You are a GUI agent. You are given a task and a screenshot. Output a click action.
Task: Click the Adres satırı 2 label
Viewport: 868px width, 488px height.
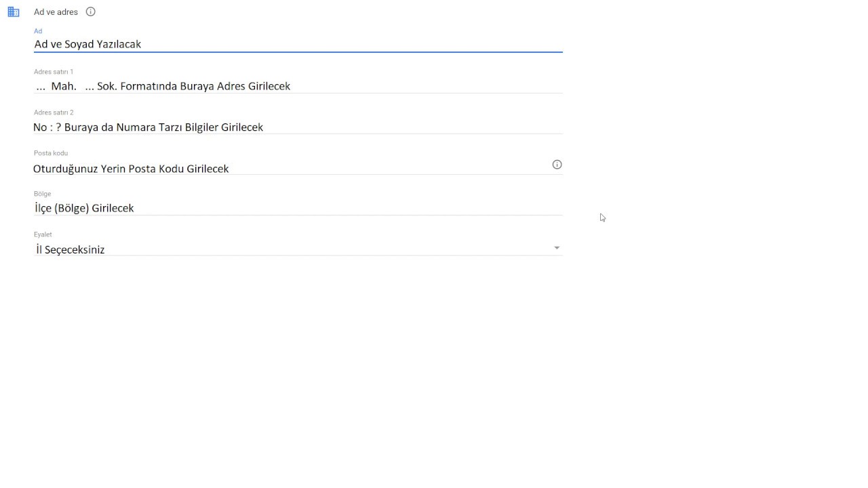click(54, 113)
